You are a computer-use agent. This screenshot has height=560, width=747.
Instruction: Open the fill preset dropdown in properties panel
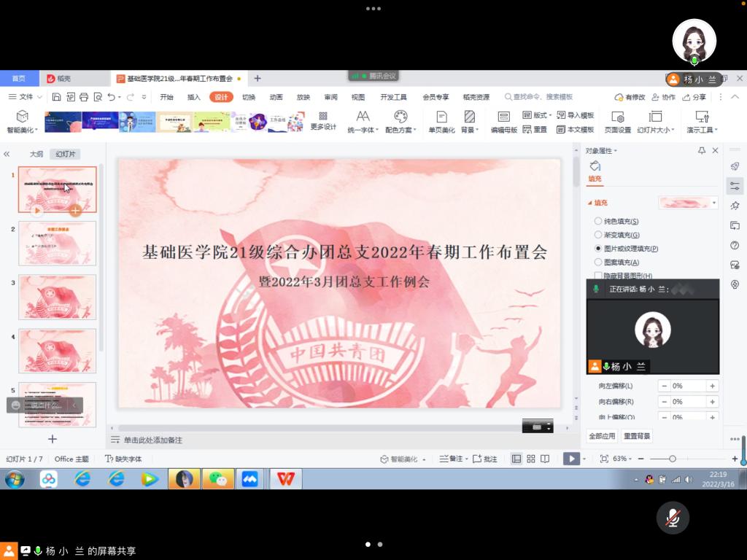click(x=713, y=203)
